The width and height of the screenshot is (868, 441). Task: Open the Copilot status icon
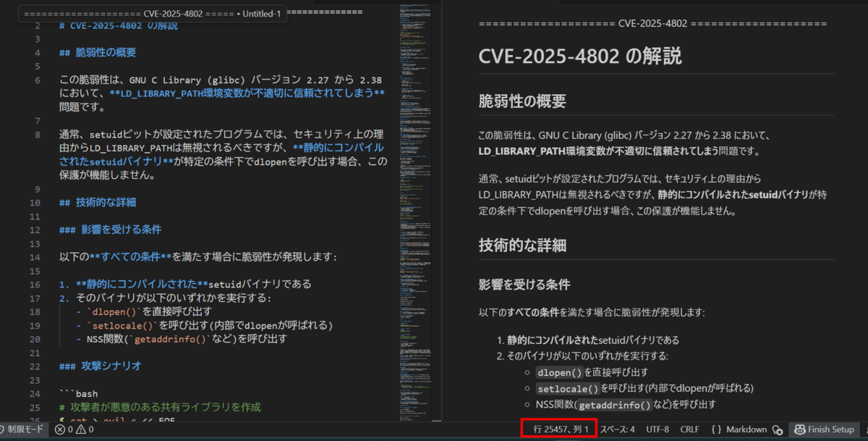778,429
